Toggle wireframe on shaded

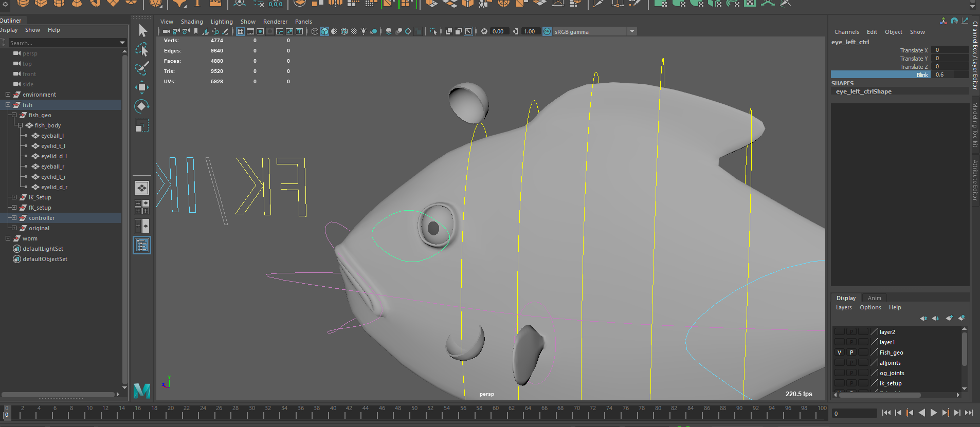344,31
